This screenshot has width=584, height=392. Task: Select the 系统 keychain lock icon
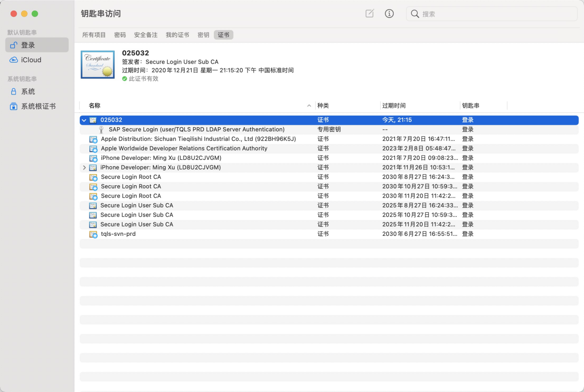pos(14,92)
